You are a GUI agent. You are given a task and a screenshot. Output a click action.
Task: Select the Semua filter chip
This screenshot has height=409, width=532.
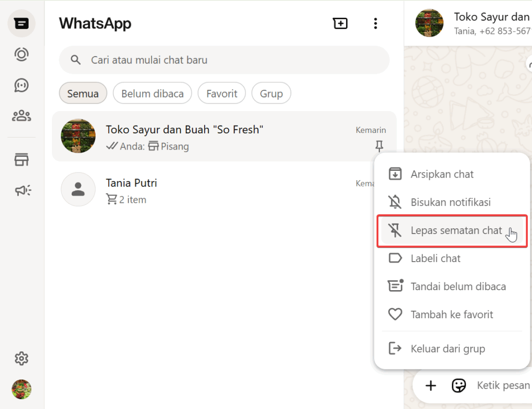tap(83, 93)
